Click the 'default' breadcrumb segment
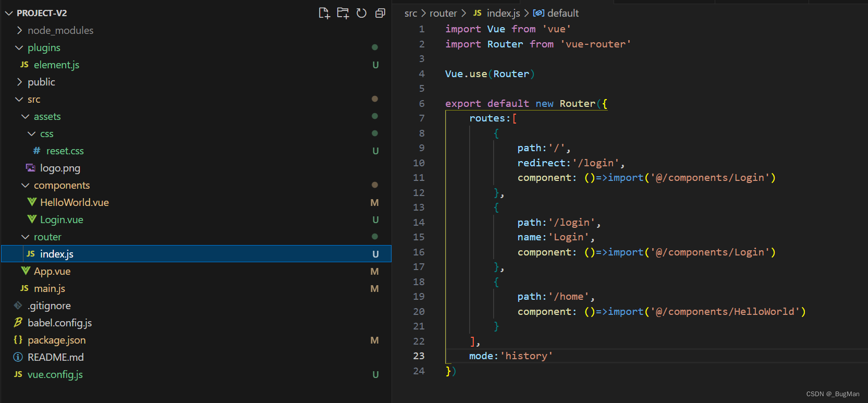The height and width of the screenshot is (403, 868). pyautogui.click(x=563, y=13)
